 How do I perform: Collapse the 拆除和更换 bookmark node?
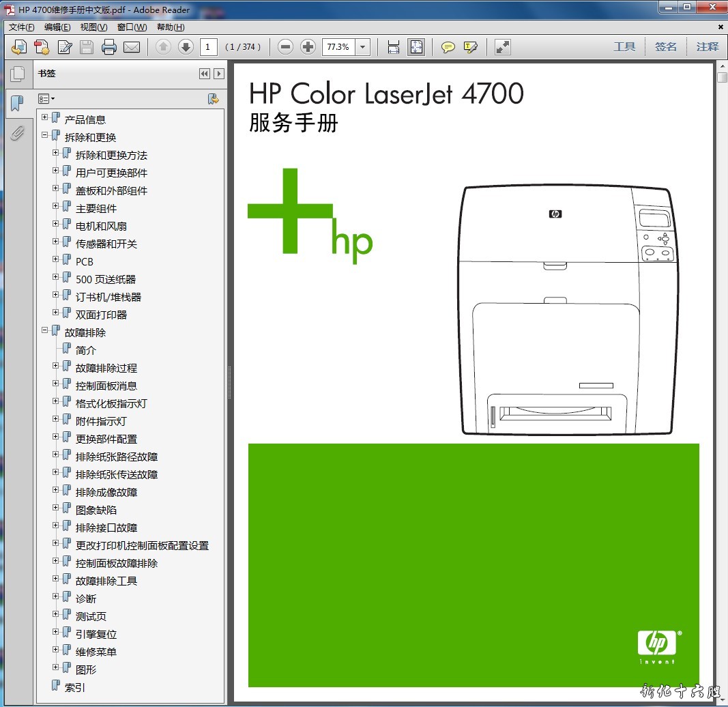[x=45, y=136]
